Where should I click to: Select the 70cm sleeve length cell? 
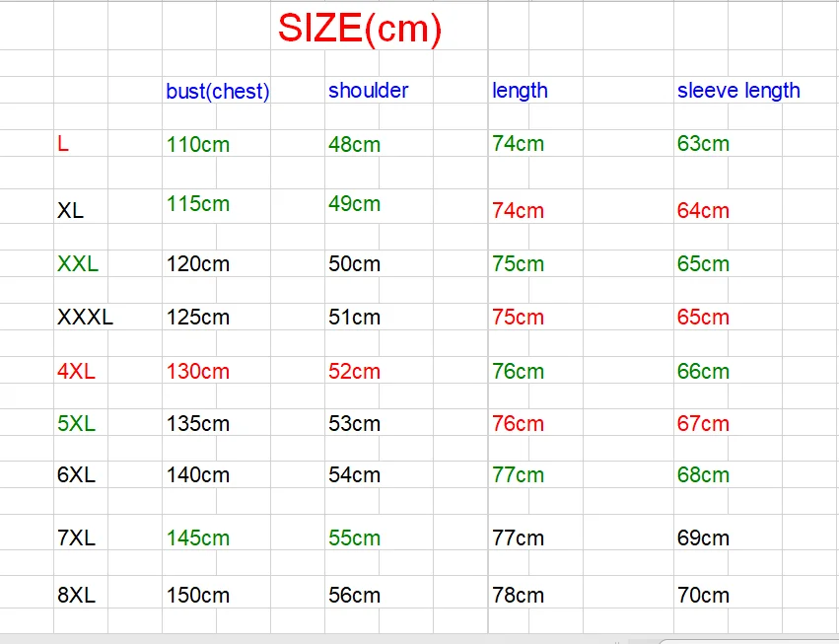tap(703, 595)
